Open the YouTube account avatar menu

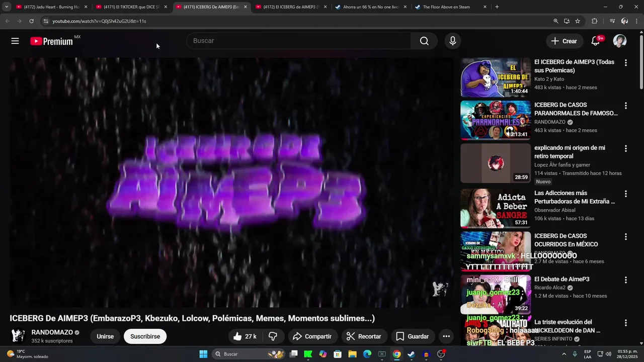620,41
